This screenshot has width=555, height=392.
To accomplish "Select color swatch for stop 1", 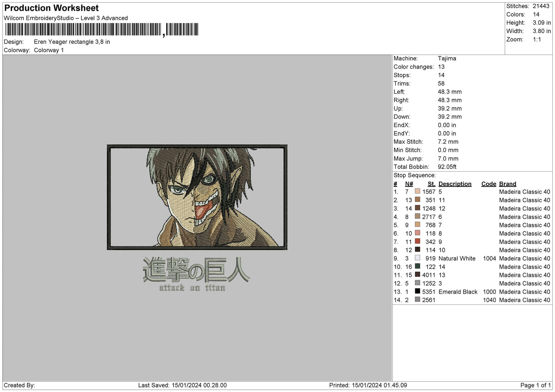I will point(417,191).
